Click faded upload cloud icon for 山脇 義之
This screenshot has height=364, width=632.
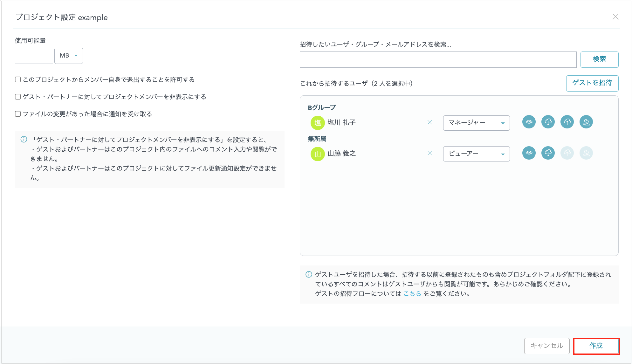point(567,153)
